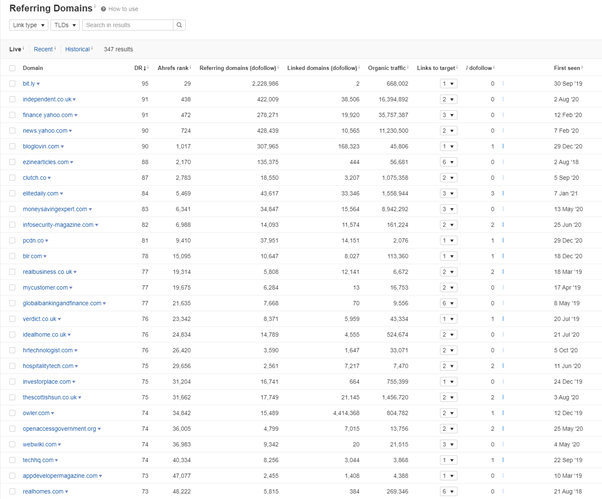Open the investorplace.com domain link
Image resolution: width=602 pixels, height=499 pixels.
pyautogui.click(x=47, y=382)
